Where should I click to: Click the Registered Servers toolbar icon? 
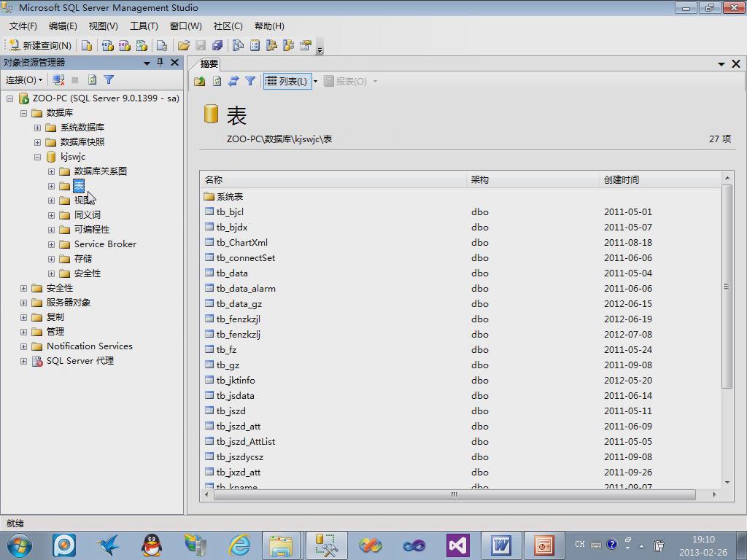[239, 45]
